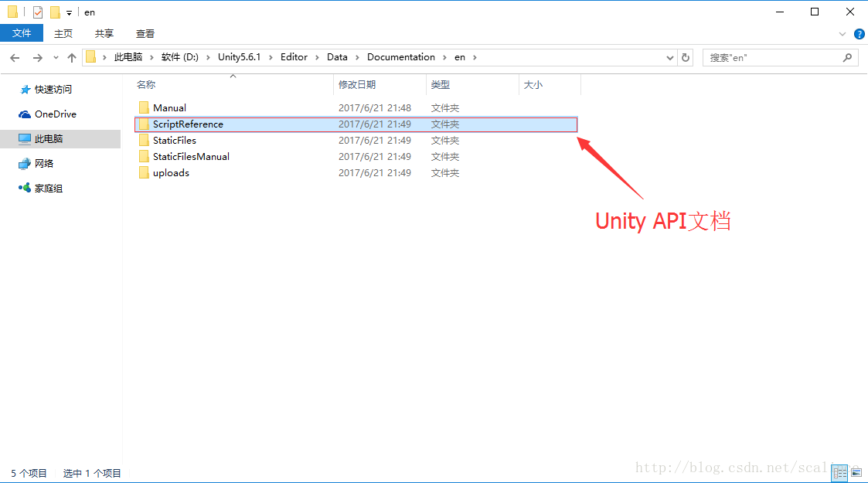Expand the ribbon with the chevron

842,34
